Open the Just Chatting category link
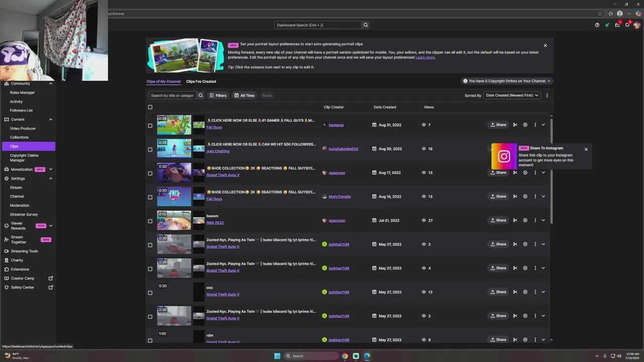The height and width of the screenshot is (362, 644). point(218,151)
